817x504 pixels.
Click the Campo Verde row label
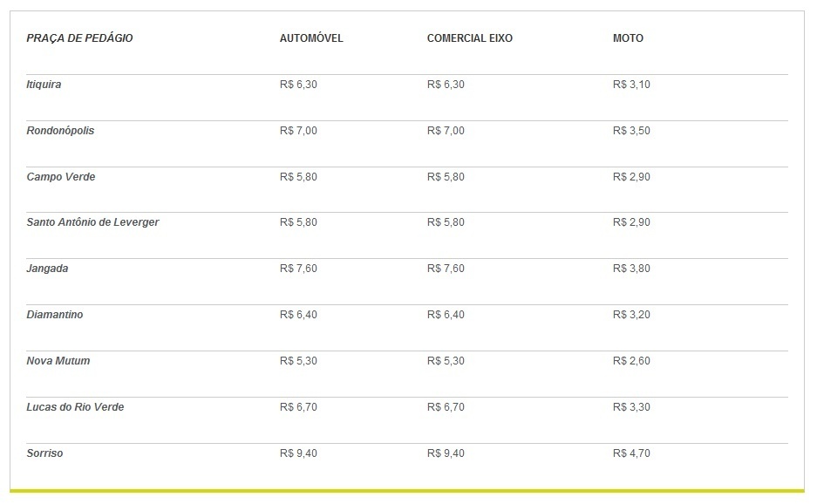pyautogui.click(x=61, y=177)
